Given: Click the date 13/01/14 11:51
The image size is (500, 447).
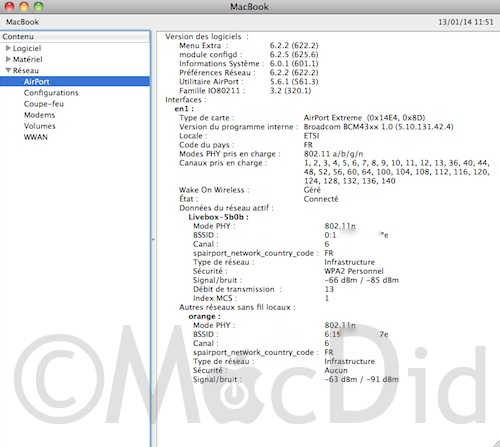Looking at the screenshot, I should 466,22.
